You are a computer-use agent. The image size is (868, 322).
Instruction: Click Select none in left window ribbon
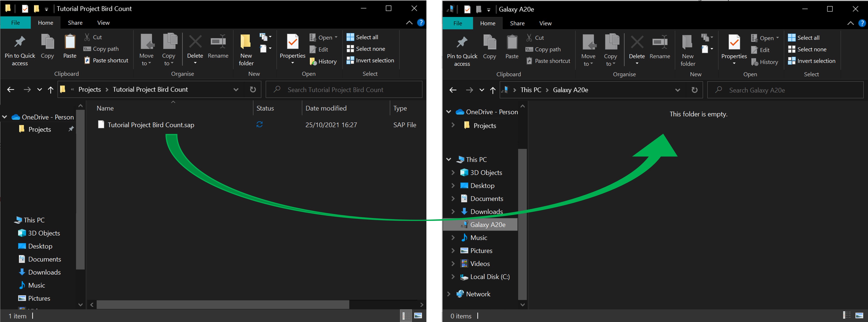[x=366, y=49]
